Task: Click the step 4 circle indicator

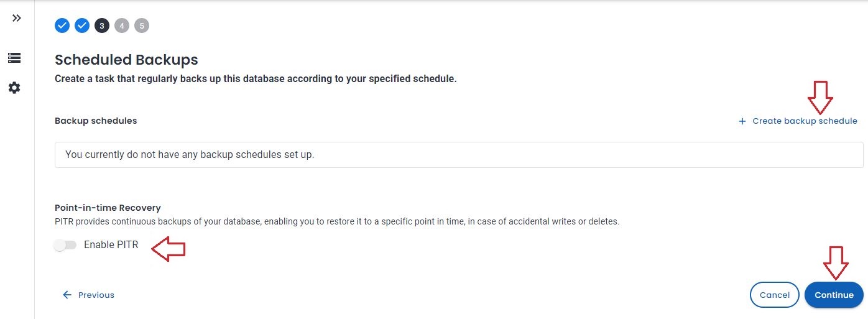Action: 122,25
